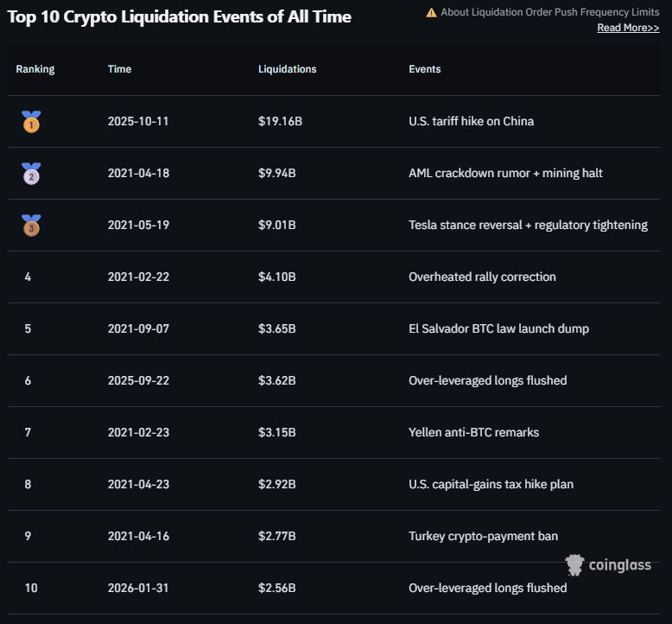Click the warning triangle icon near the notice
Screen dimensions: 672x624
coord(431,13)
